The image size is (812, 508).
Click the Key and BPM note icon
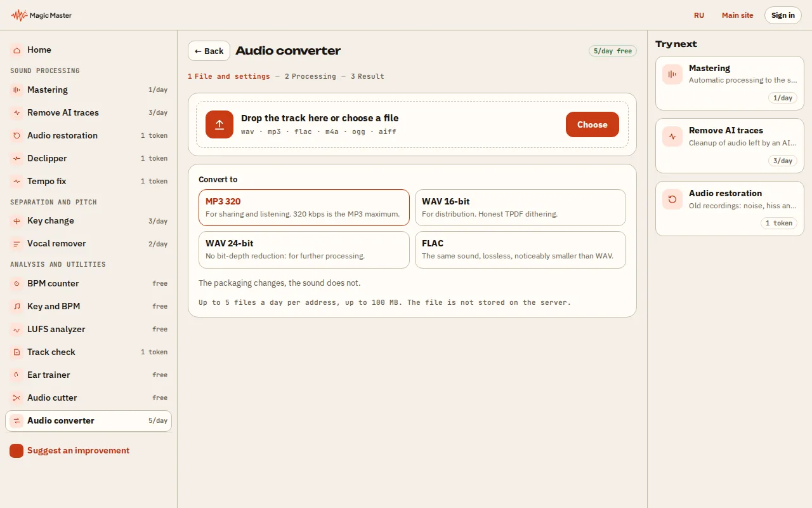pyautogui.click(x=16, y=307)
